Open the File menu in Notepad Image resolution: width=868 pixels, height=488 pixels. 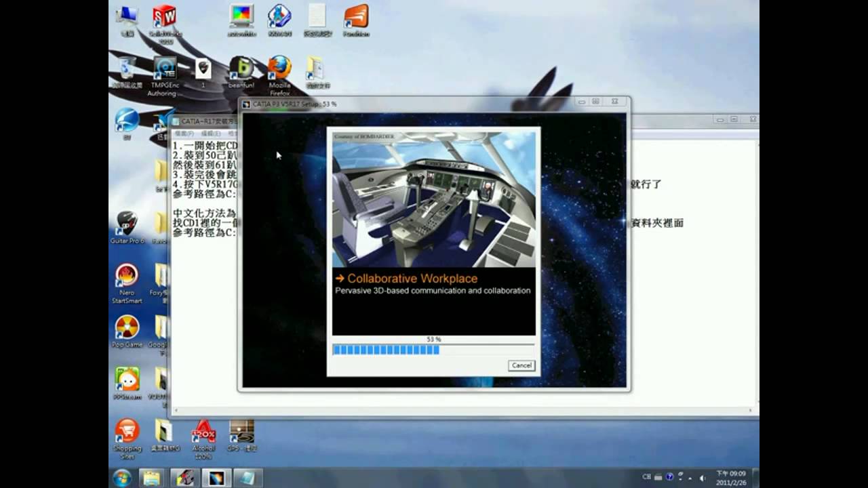(184, 134)
